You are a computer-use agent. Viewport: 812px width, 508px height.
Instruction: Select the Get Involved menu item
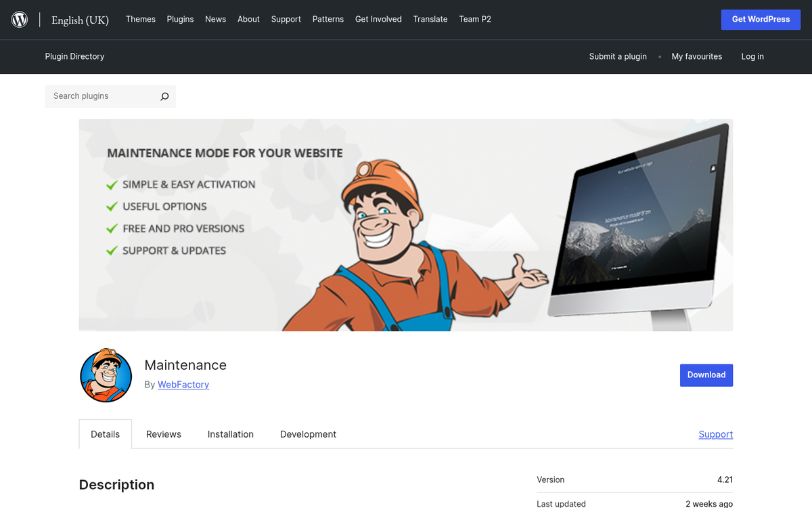tap(378, 19)
